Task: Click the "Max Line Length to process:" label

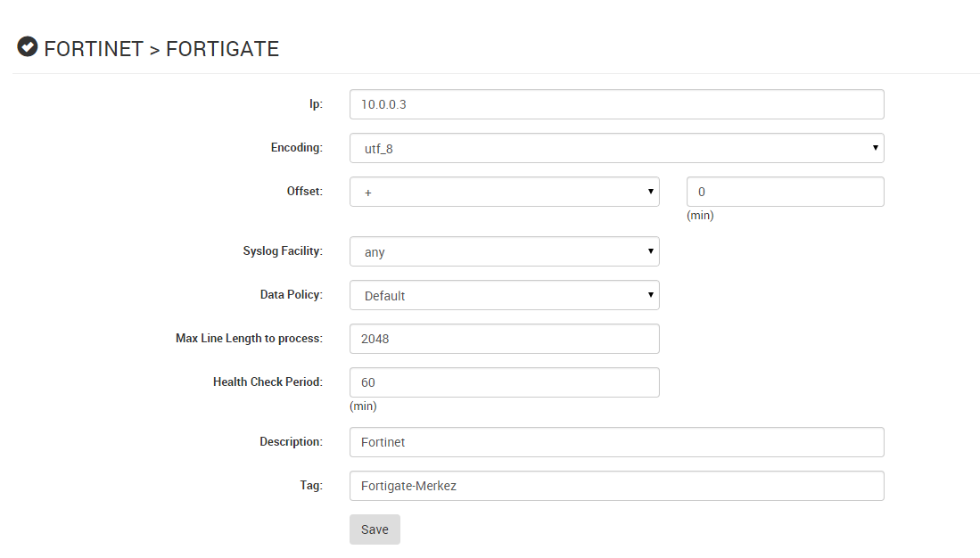Action: tap(249, 338)
